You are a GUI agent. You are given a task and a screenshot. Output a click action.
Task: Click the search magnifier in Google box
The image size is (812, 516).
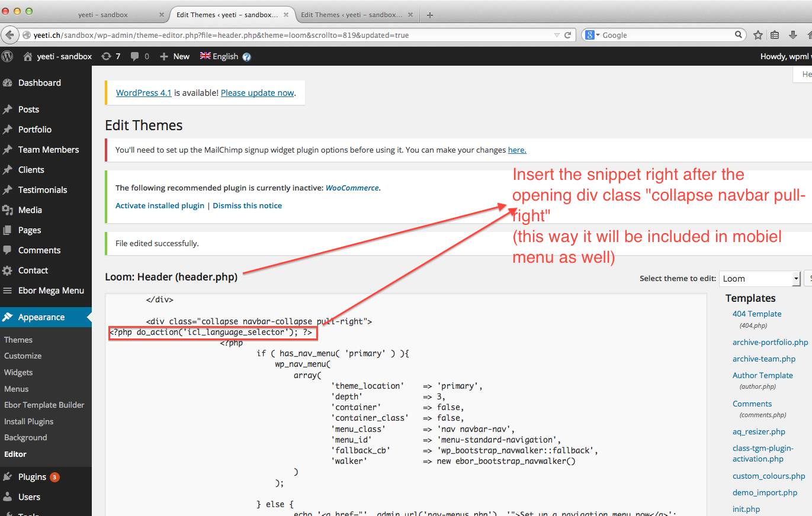tap(739, 35)
